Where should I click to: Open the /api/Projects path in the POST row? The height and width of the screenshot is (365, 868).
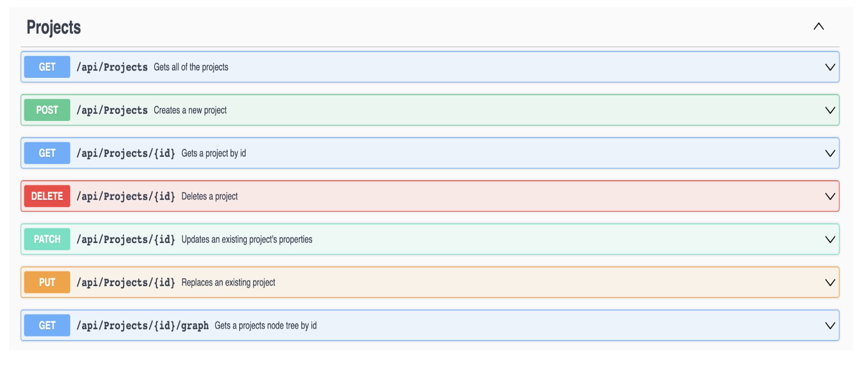coord(112,110)
